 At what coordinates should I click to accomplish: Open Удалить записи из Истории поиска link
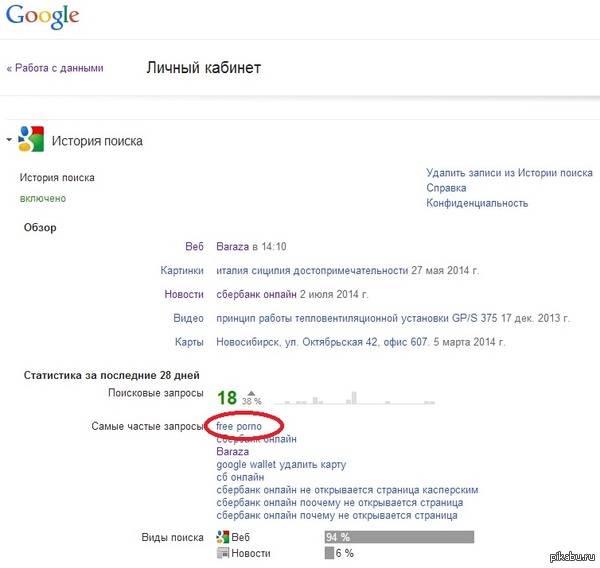click(x=509, y=173)
